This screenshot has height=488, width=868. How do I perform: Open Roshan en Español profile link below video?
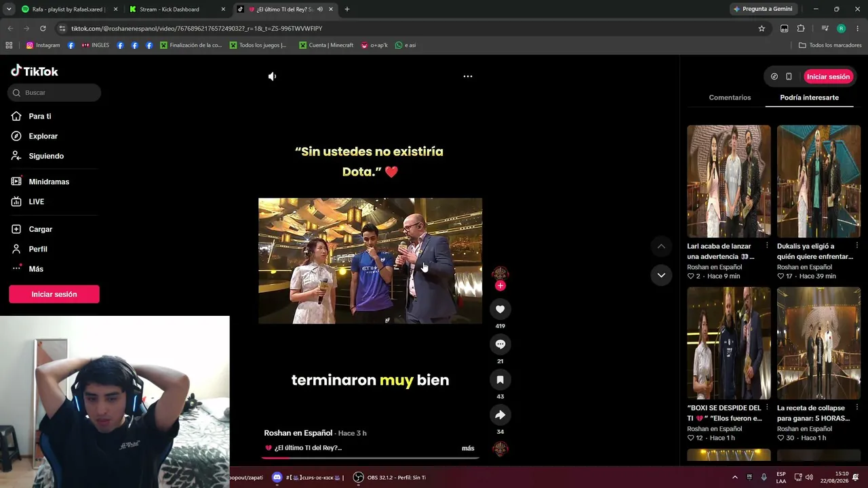[298, 433]
